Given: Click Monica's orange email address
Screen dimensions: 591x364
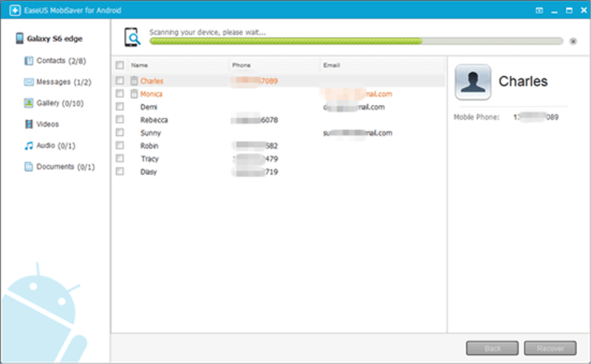Looking at the screenshot, I should pos(356,94).
